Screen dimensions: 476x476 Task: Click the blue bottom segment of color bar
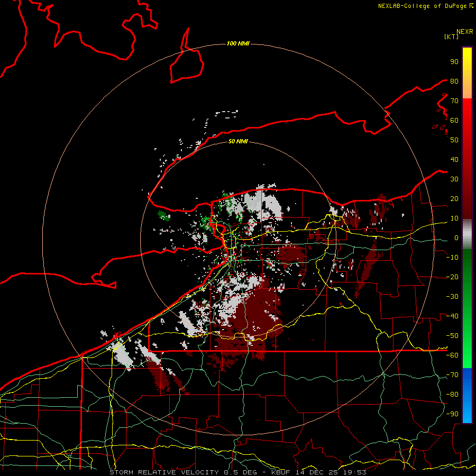(x=467, y=396)
